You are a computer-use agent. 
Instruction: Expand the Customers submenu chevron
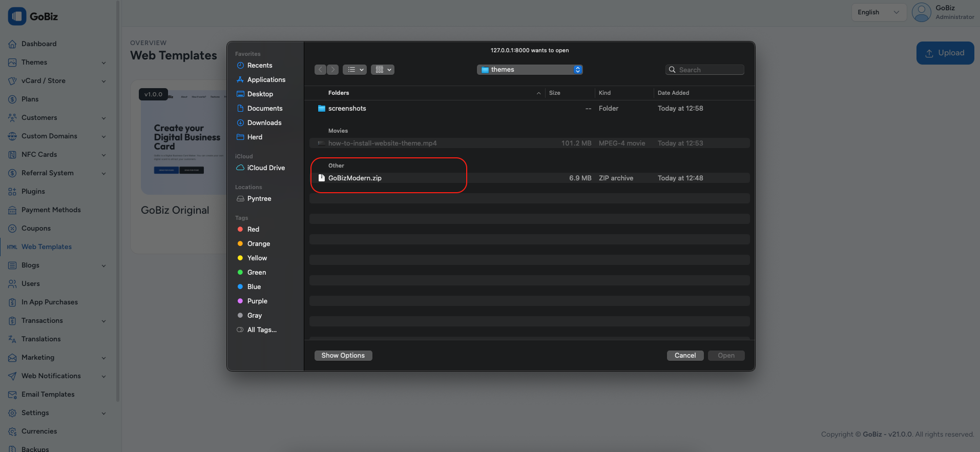pos(103,118)
